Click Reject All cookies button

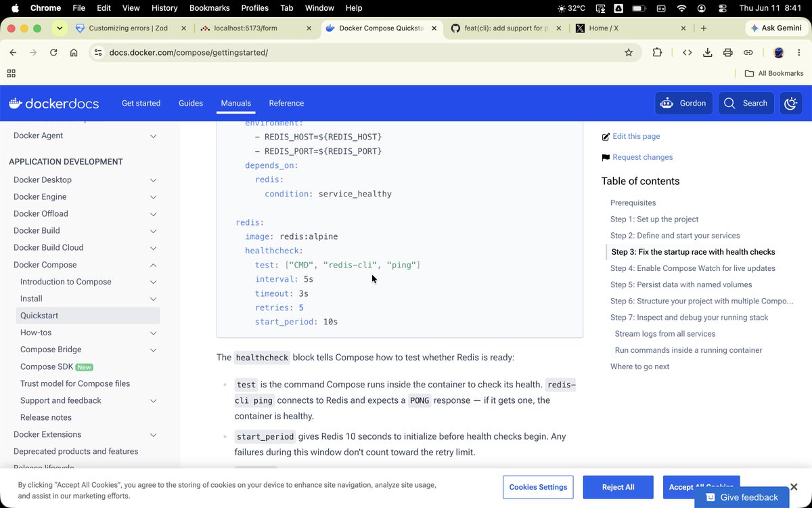coord(618,487)
